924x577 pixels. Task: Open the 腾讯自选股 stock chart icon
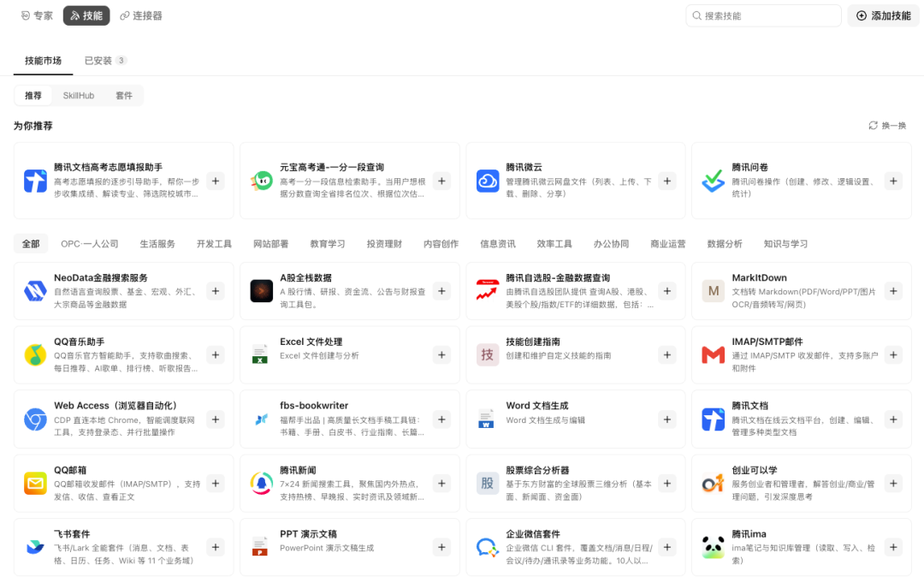(x=488, y=291)
